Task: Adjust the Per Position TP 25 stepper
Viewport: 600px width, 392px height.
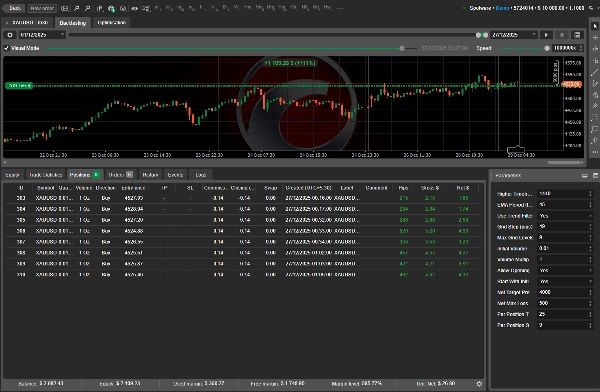Action: tap(590, 314)
